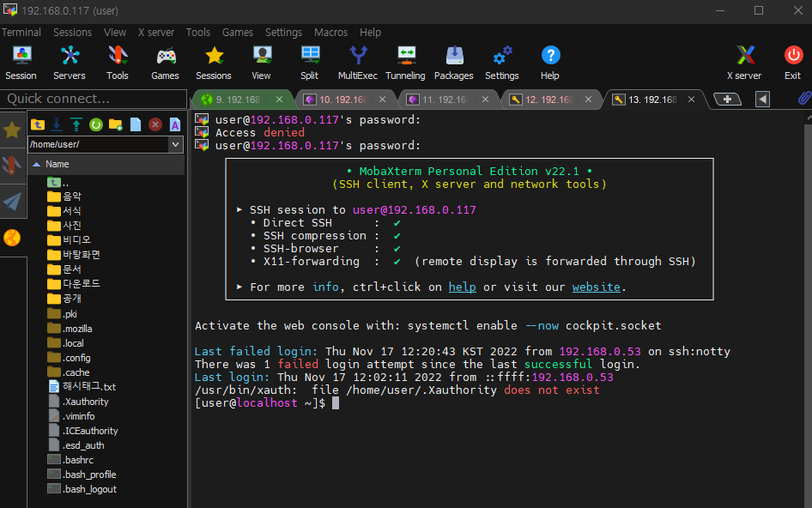
Task: Select the .viminfo file
Action: point(72,416)
